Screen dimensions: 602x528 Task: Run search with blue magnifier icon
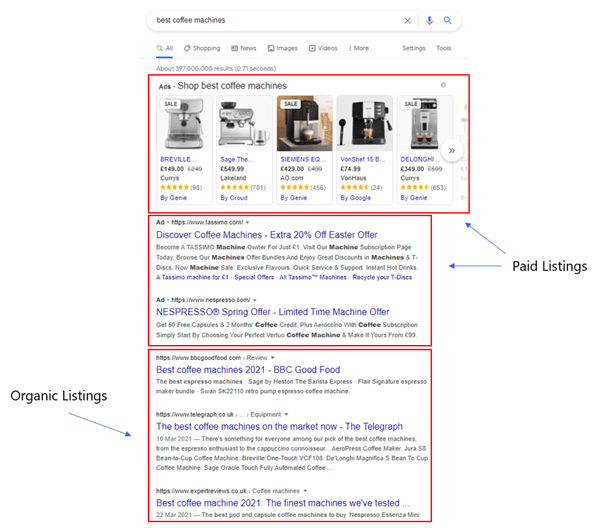(447, 20)
